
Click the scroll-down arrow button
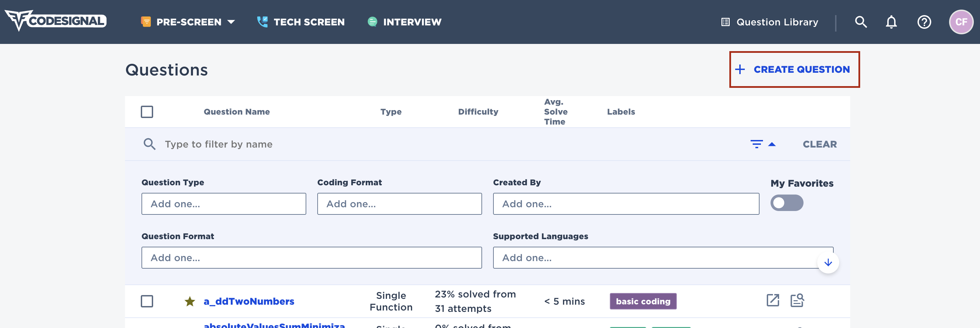[x=828, y=262]
